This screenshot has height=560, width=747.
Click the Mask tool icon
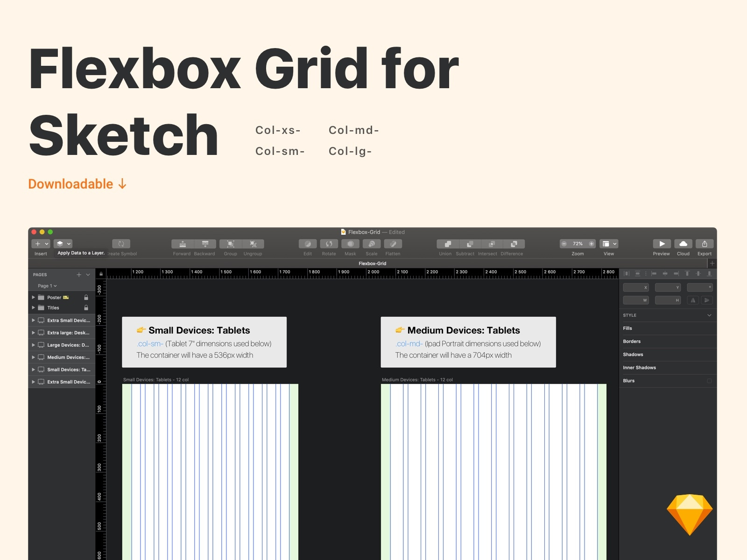point(350,244)
